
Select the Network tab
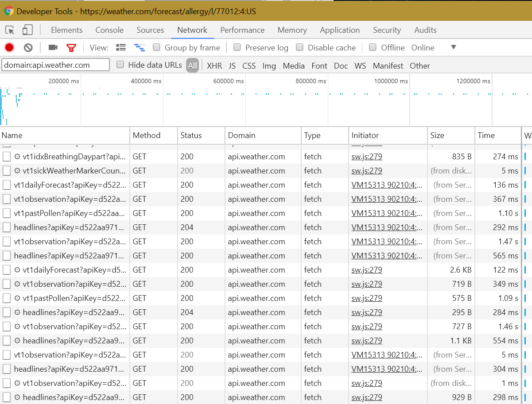click(x=192, y=30)
